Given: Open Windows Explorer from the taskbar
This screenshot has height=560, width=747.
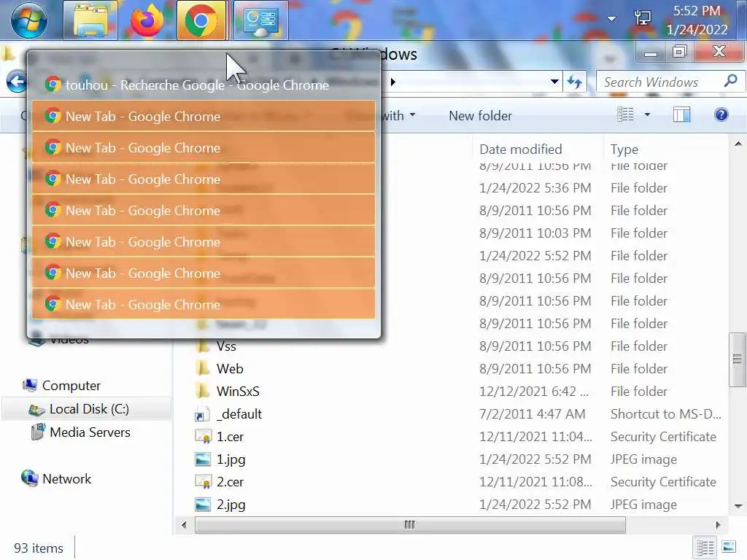Looking at the screenshot, I should click(90, 20).
